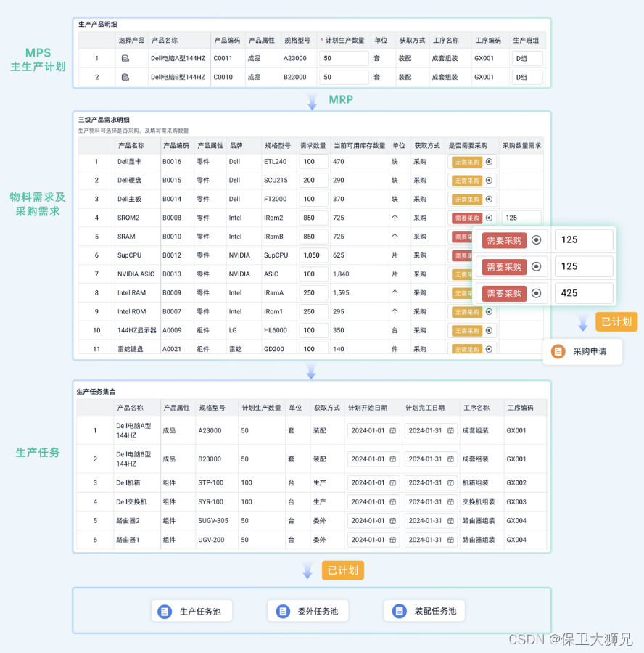Viewport: 644px width, 653px height.
Task: Click the 需要采购 tag in SROM2 row
Action: pos(467,218)
